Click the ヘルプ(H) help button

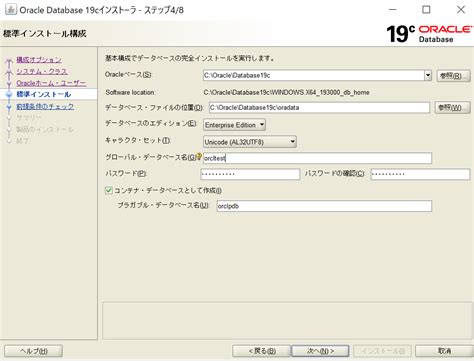click(x=33, y=351)
